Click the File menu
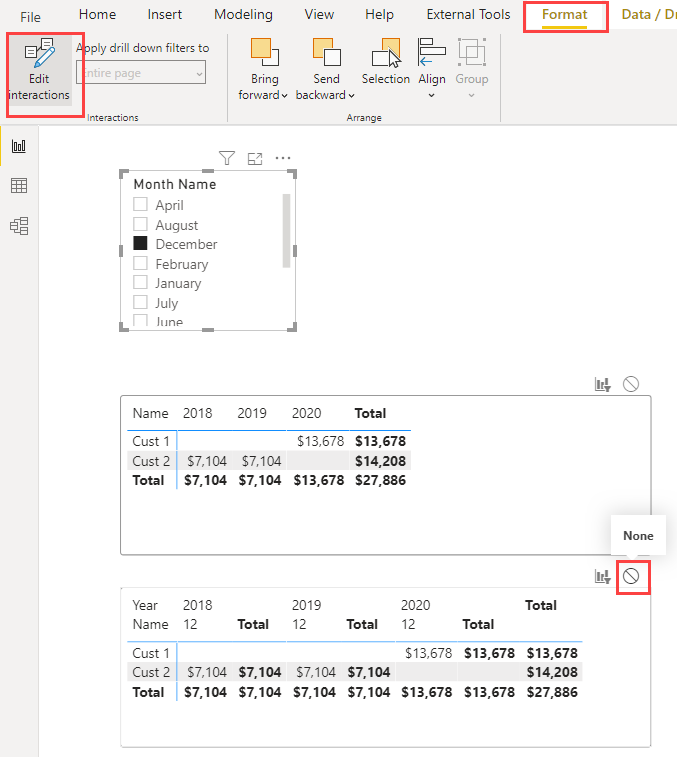 [31, 17]
